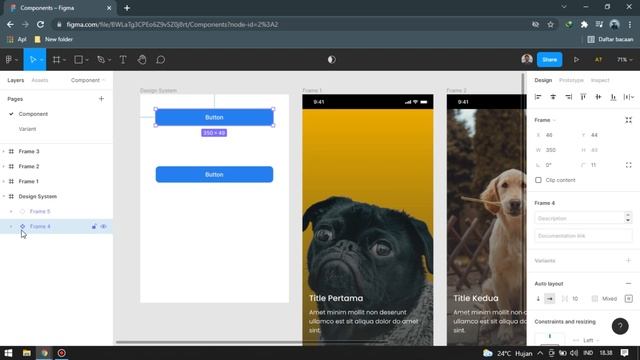
Task: Add a variant with the plus icon
Action: click(x=629, y=260)
